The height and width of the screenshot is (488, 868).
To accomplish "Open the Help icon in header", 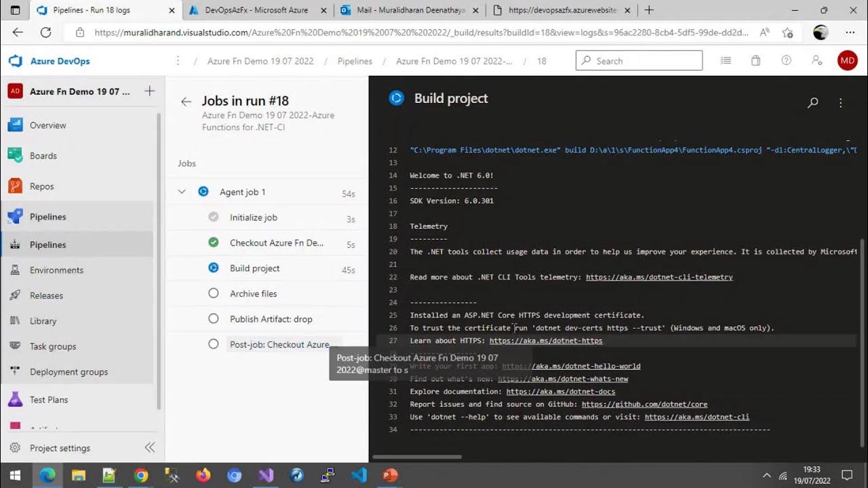I will click(x=786, y=60).
